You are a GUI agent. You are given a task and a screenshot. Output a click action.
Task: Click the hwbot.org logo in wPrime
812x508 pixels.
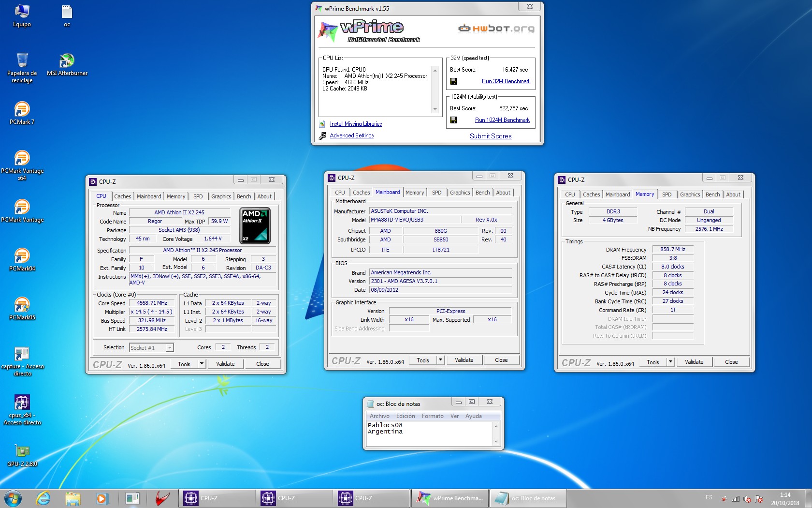pyautogui.click(x=496, y=28)
